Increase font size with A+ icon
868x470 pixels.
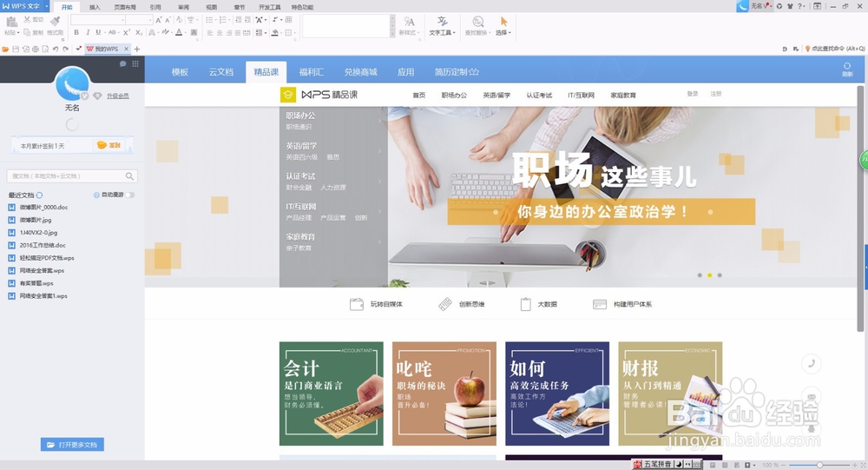159,20
